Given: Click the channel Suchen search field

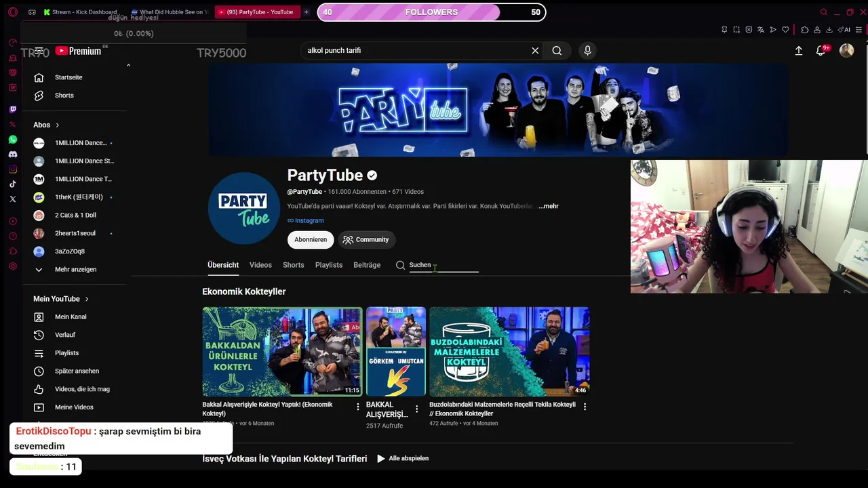Looking at the screenshot, I should (443, 265).
